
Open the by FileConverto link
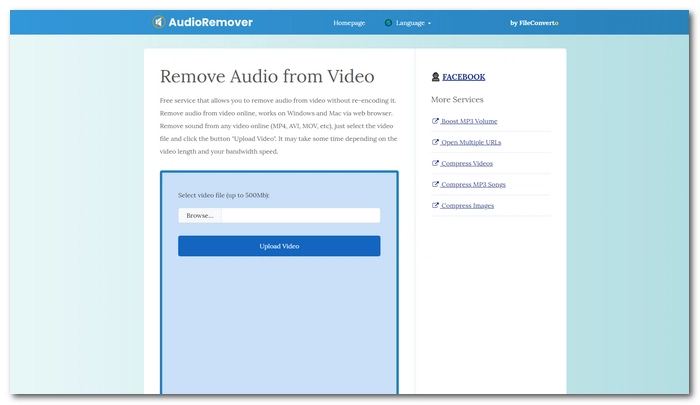(x=534, y=22)
